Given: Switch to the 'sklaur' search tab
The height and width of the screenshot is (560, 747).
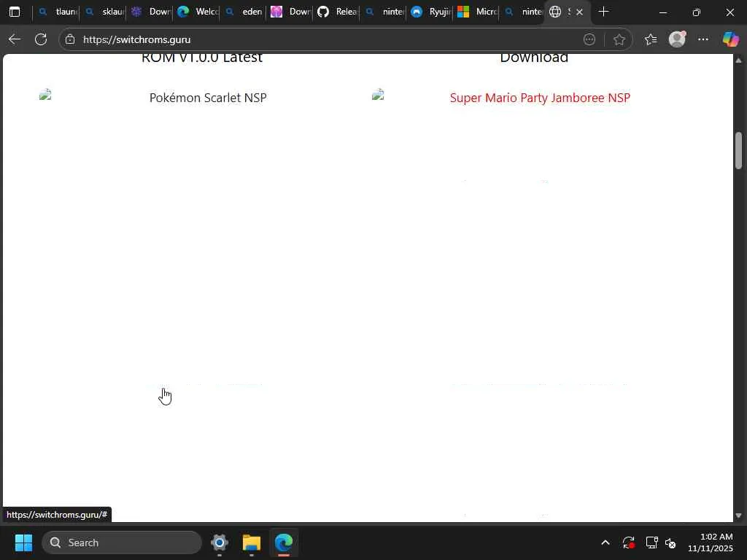Looking at the screenshot, I should coord(104,12).
